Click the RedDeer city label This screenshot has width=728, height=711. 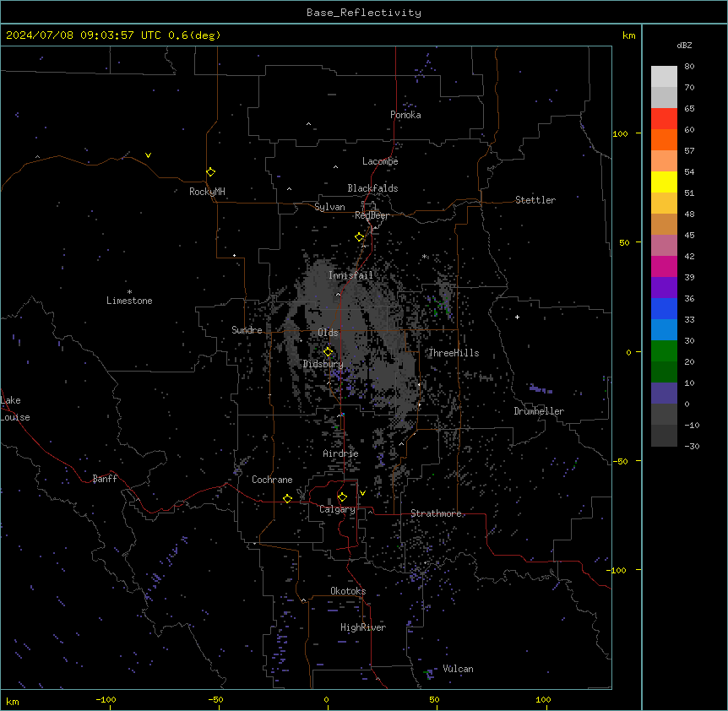click(372, 216)
